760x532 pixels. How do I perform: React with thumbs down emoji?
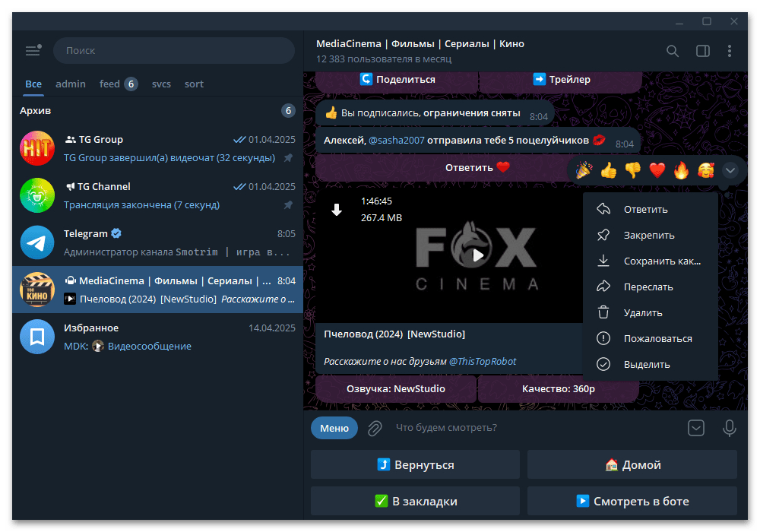point(632,170)
